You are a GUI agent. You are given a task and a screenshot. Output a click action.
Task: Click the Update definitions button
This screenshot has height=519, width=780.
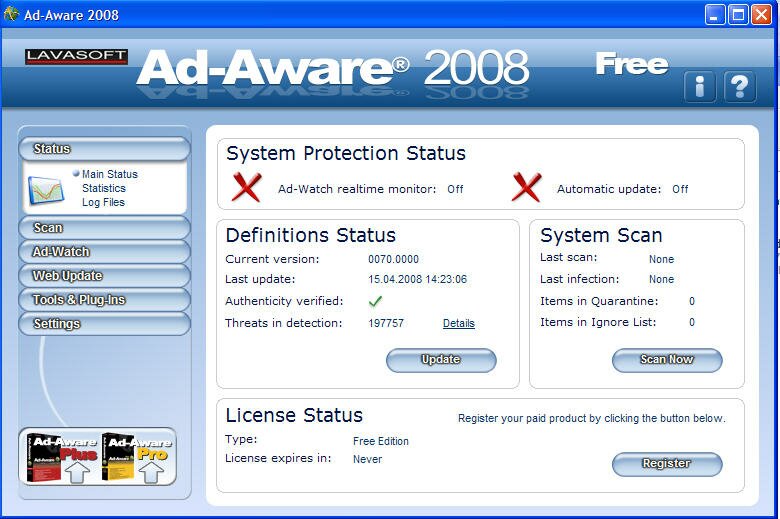point(441,360)
